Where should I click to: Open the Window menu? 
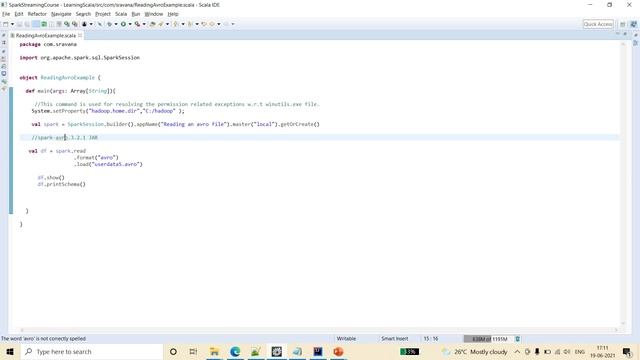point(154,14)
